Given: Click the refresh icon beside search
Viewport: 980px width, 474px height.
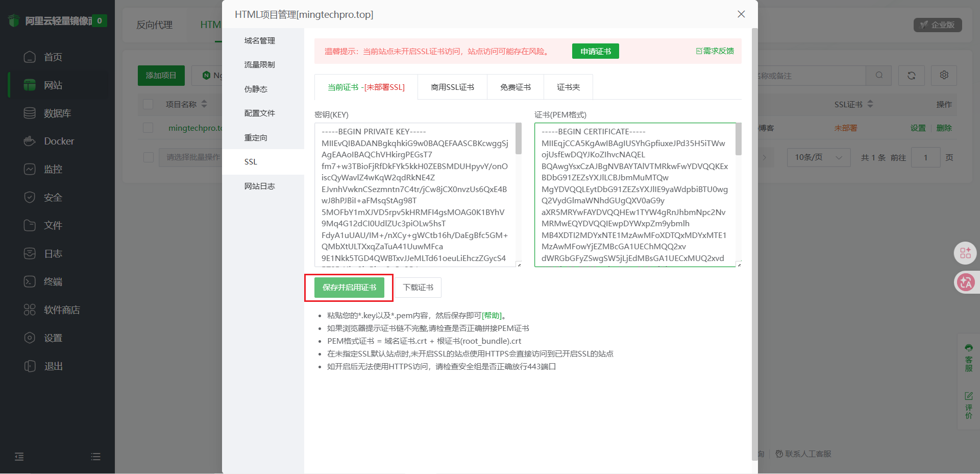Looking at the screenshot, I should click(911, 76).
